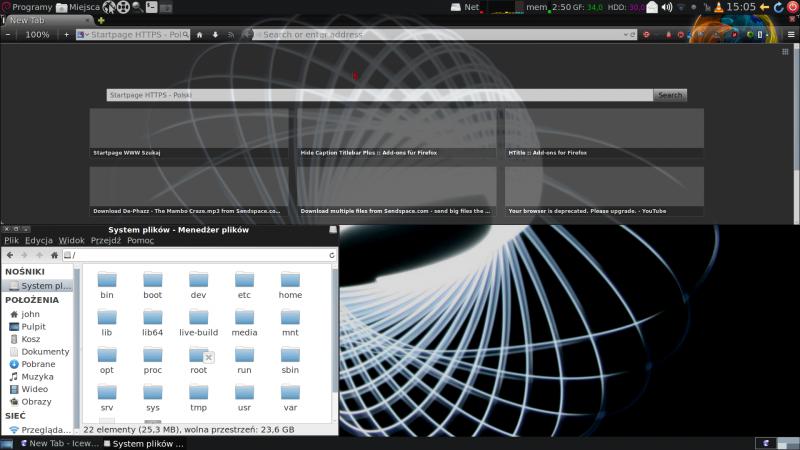Screen dimensions: 800x450
Task: Open the Widok menu
Action: (71, 241)
